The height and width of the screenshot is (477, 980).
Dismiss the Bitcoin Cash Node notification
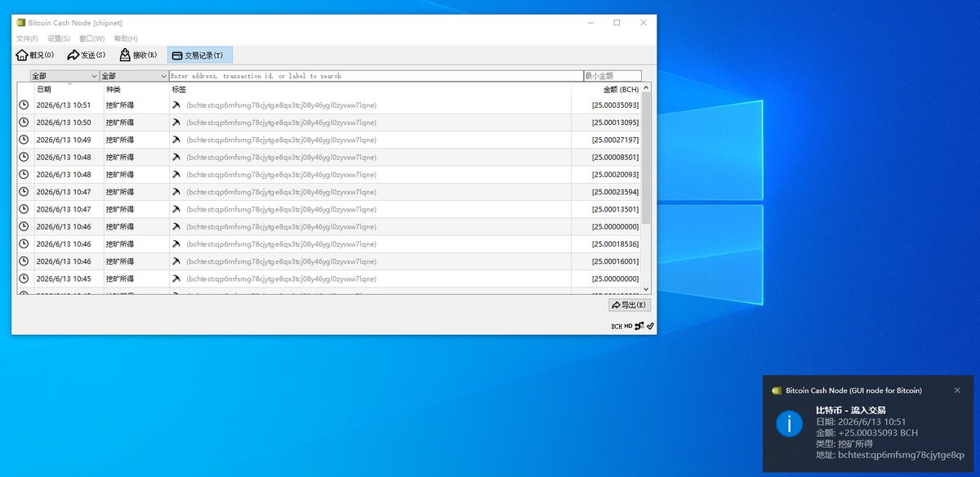[x=957, y=390]
